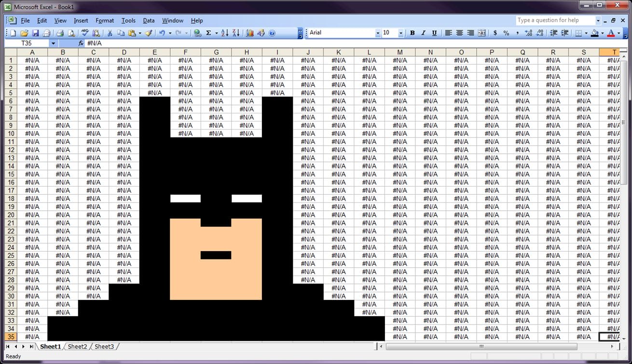
Task: Toggle bold formatting
Action: click(412, 33)
